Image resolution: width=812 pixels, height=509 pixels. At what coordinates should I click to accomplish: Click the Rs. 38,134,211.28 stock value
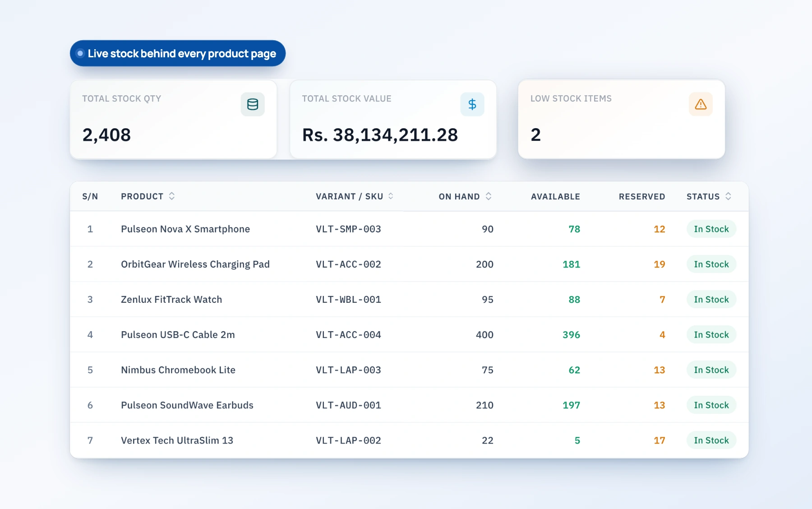(380, 134)
